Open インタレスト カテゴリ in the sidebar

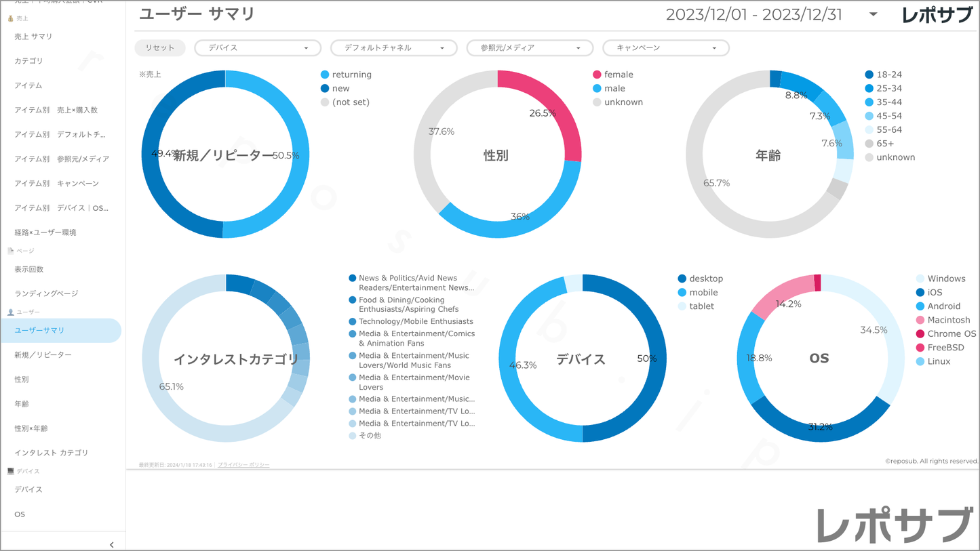point(52,453)
